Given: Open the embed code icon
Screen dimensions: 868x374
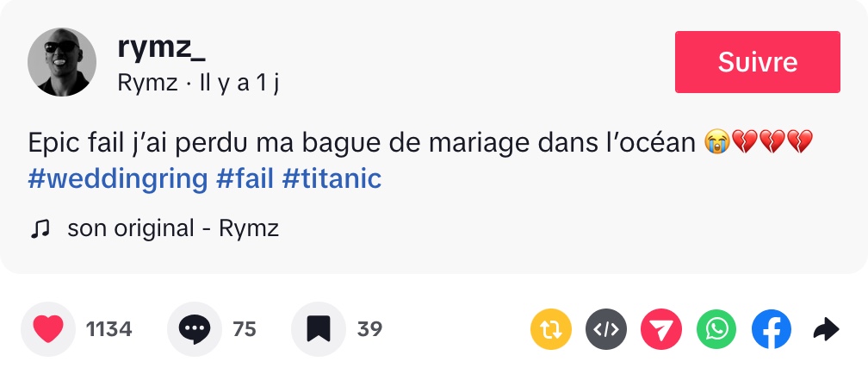Looking at the screenshot, I should click(607, 329).
